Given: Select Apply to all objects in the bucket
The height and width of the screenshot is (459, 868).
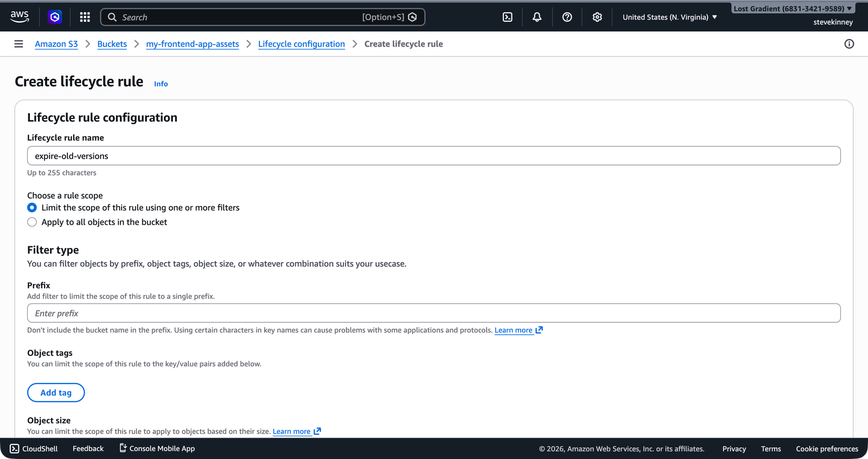Looking at the screenshot, I should (x=32, y=222).
